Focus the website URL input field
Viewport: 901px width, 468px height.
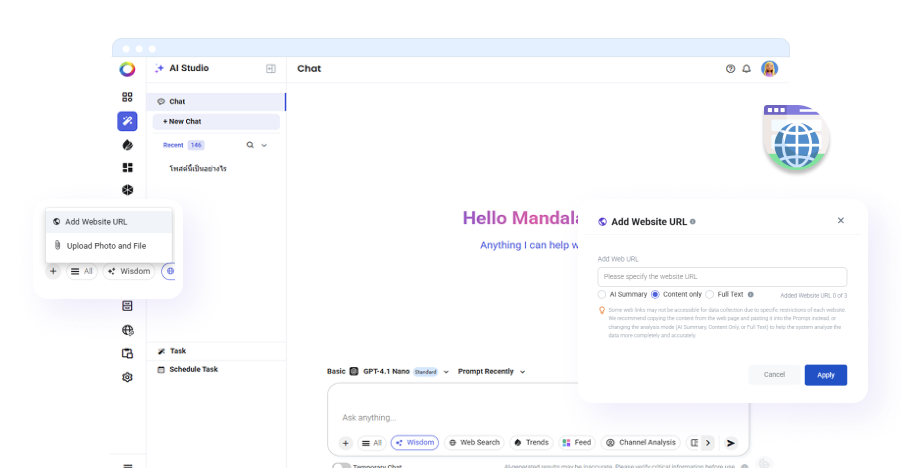click(x=722, y=277)
